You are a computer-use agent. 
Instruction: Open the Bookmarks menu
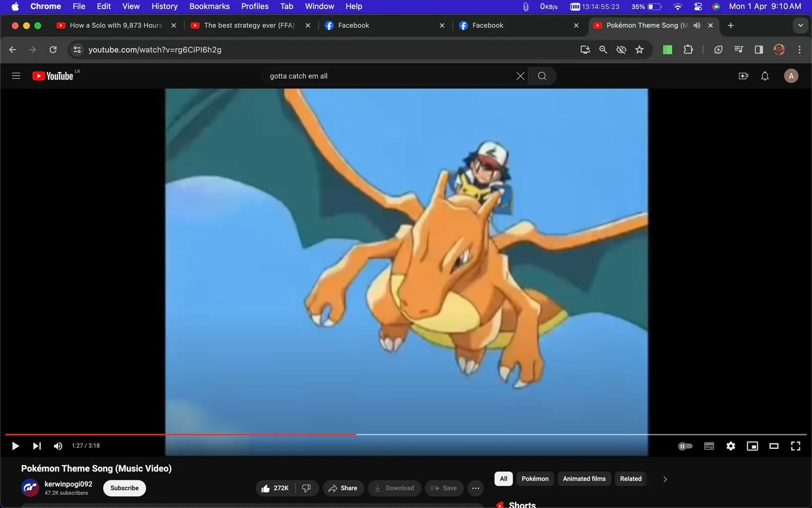[209, 6]
